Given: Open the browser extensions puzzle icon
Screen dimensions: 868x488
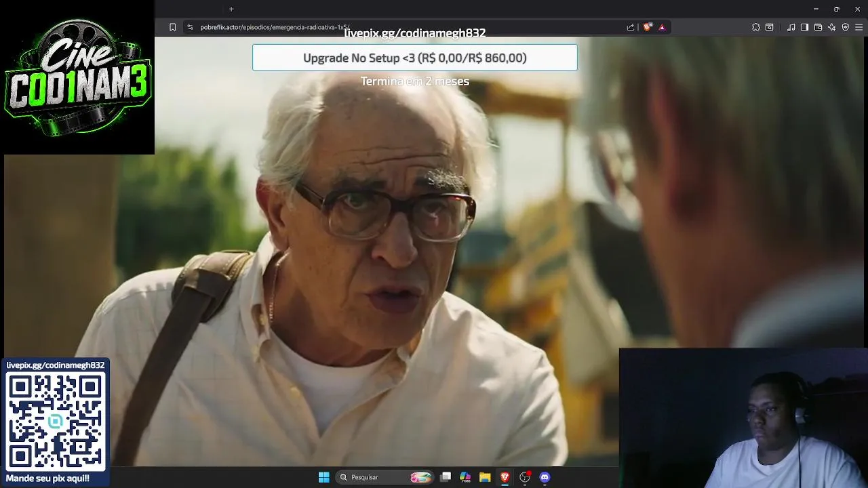Looking at the screenshot, I should click(756, 27).
